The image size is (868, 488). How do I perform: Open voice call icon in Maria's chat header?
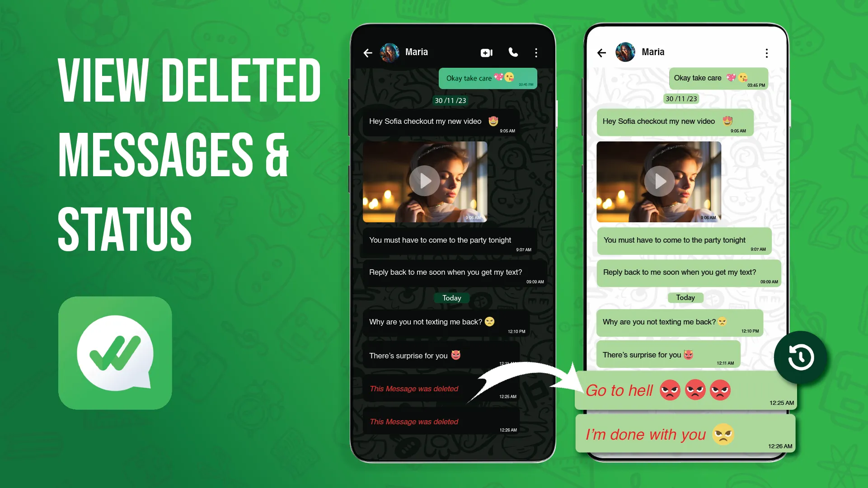coord(512,52)
